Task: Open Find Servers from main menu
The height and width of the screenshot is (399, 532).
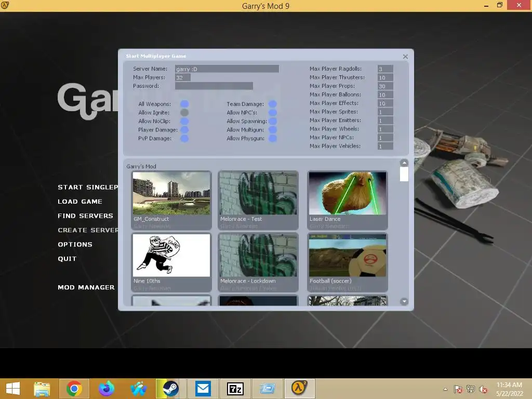Action: point(86,216)
